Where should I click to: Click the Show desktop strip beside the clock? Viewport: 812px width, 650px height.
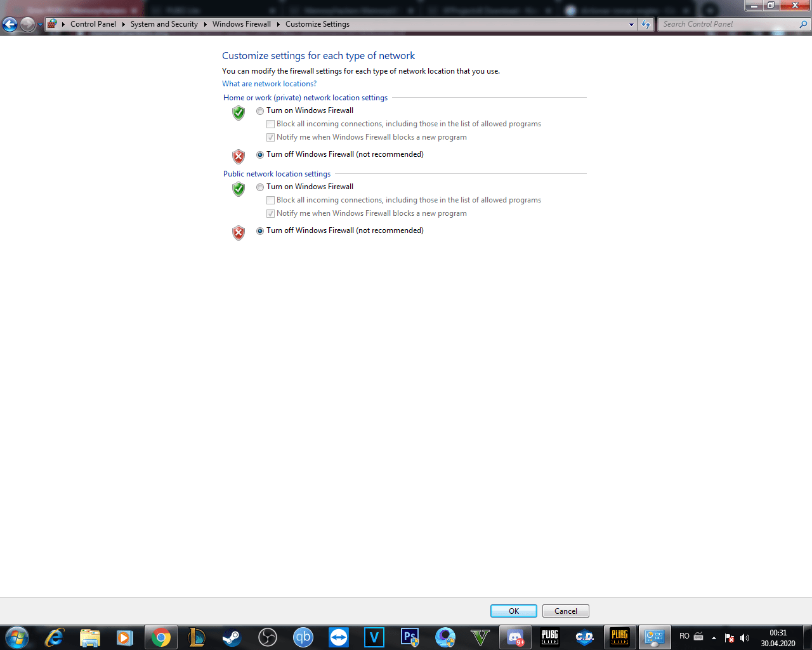point(808,637)
